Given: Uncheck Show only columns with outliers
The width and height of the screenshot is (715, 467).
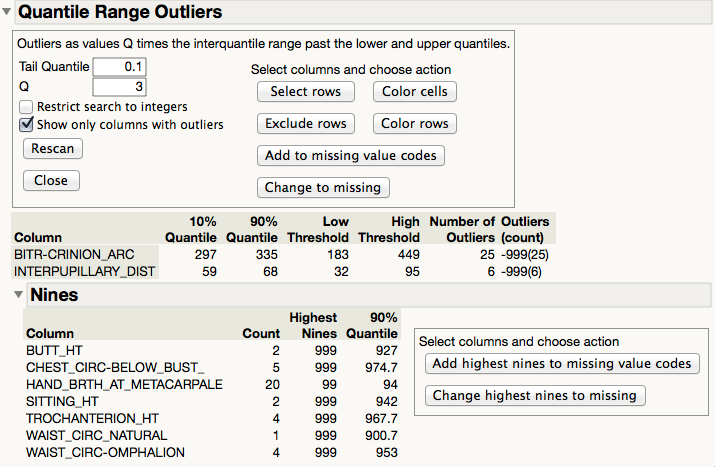Looking at the screenshot, I should click(x=27, y=125).
